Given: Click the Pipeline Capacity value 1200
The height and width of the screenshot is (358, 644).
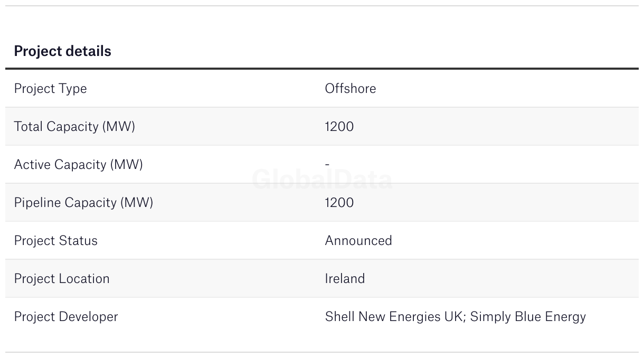Looking at the screenshot, I should (339, 203).
